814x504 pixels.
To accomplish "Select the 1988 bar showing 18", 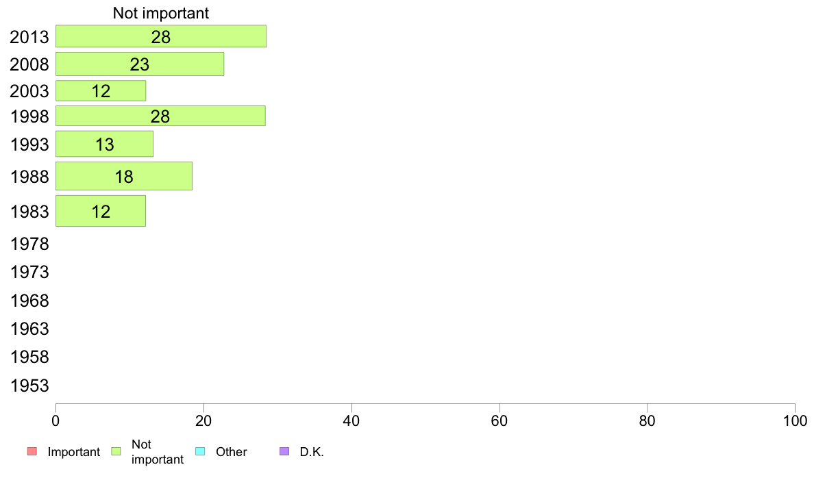I will 124,177.
